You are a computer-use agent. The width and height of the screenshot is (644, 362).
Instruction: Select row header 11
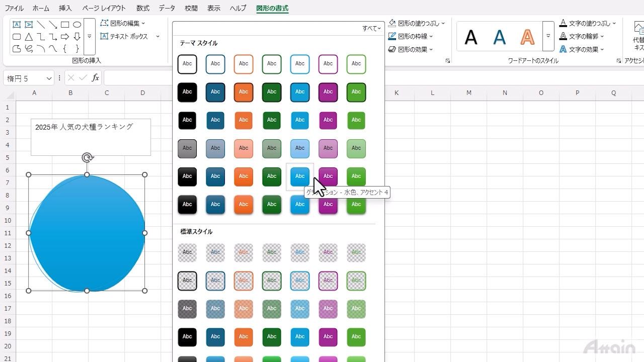(8, 233)
